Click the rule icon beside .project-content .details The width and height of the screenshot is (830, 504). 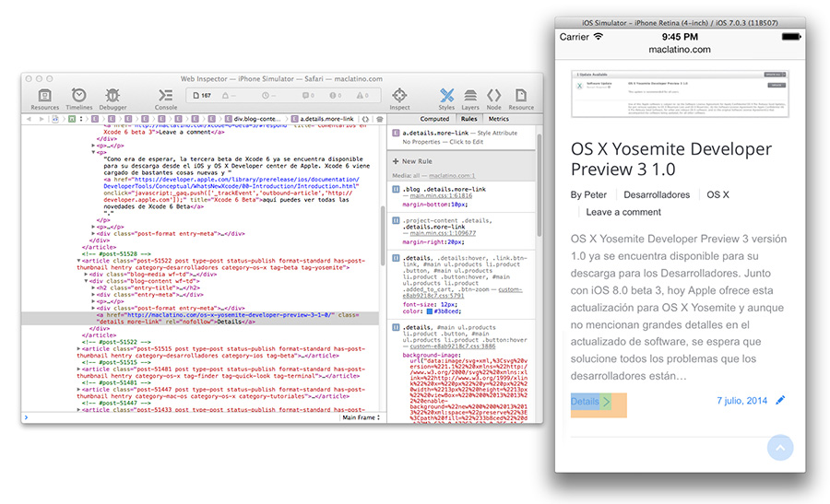point(396,220)
